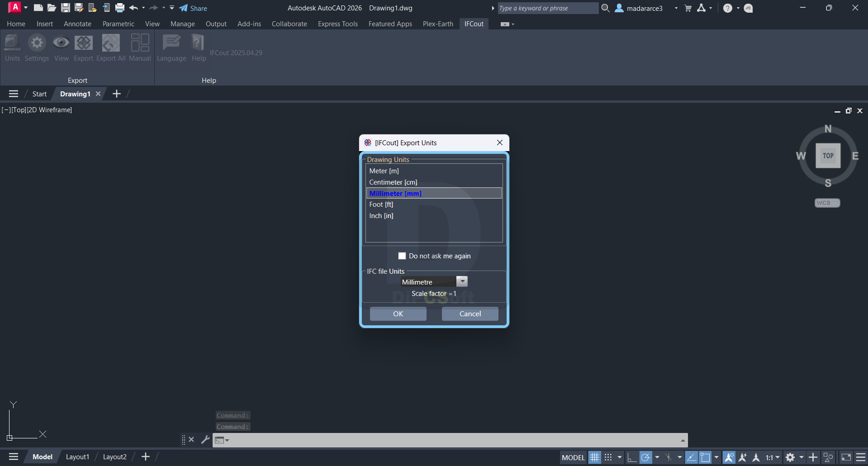Open the Autodesk App Store cart icon
The image size is (868, 466).
[688, 8]
